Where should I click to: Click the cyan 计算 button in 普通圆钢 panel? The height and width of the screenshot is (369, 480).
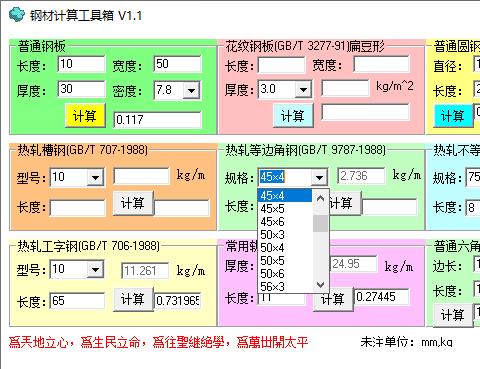coord(453,116)
